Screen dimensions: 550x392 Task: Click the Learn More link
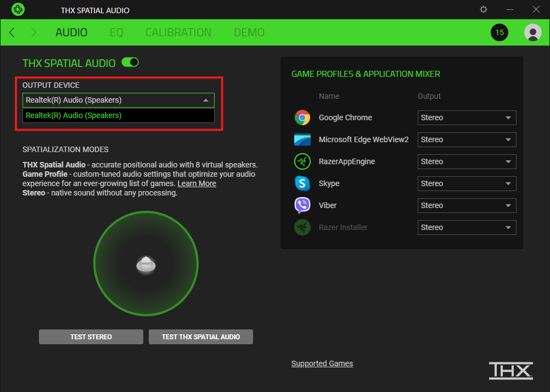click(197, 183)
